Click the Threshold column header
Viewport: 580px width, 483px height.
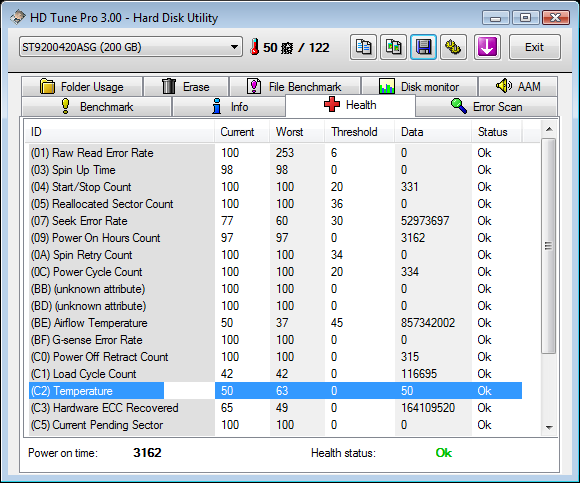pyautogui.click(x=360, y=132)
